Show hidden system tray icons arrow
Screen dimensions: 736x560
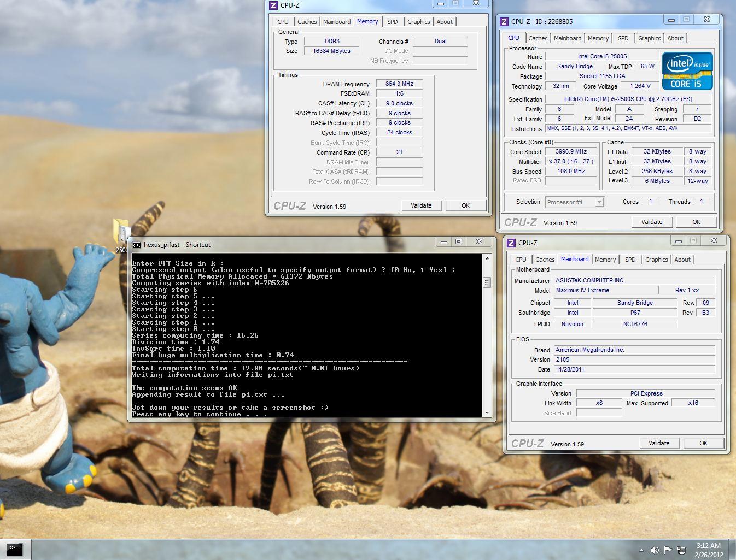[x=641, y=550]
